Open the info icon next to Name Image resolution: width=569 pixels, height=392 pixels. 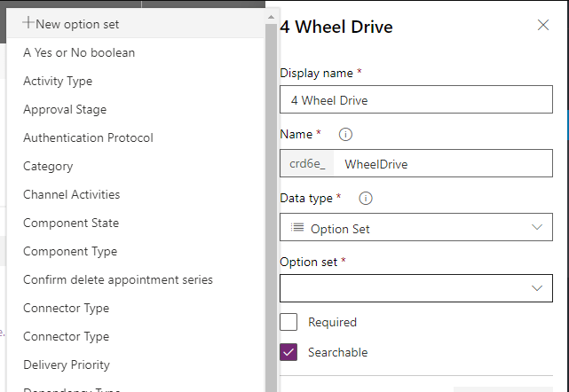click(x=345, y=135)
